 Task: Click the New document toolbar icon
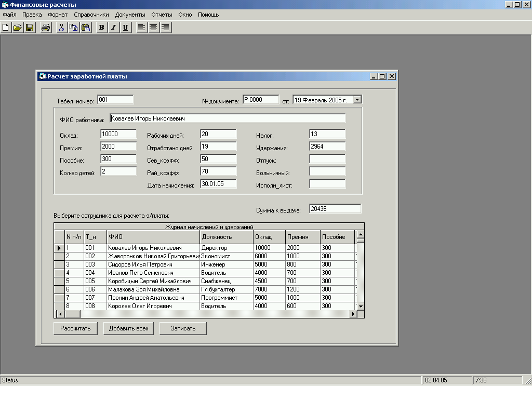6,28
